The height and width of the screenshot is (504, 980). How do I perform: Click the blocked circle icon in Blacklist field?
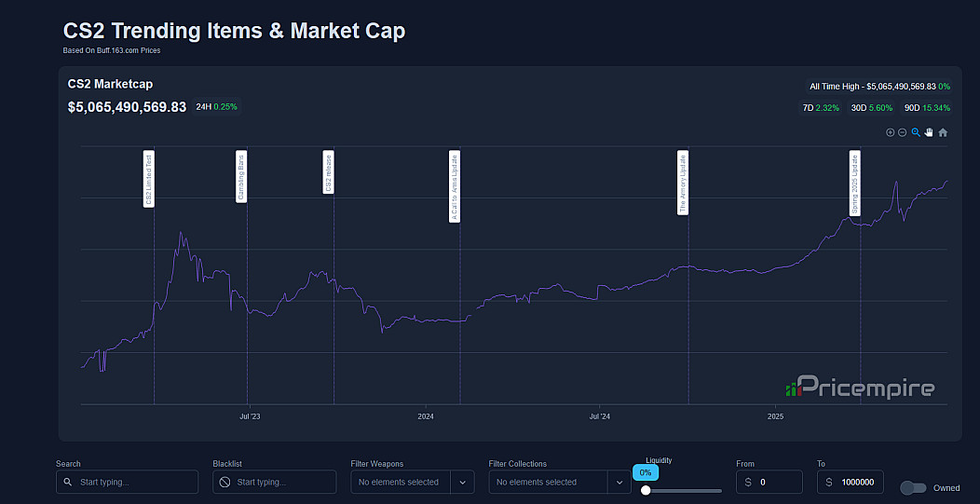pos(225,483)
